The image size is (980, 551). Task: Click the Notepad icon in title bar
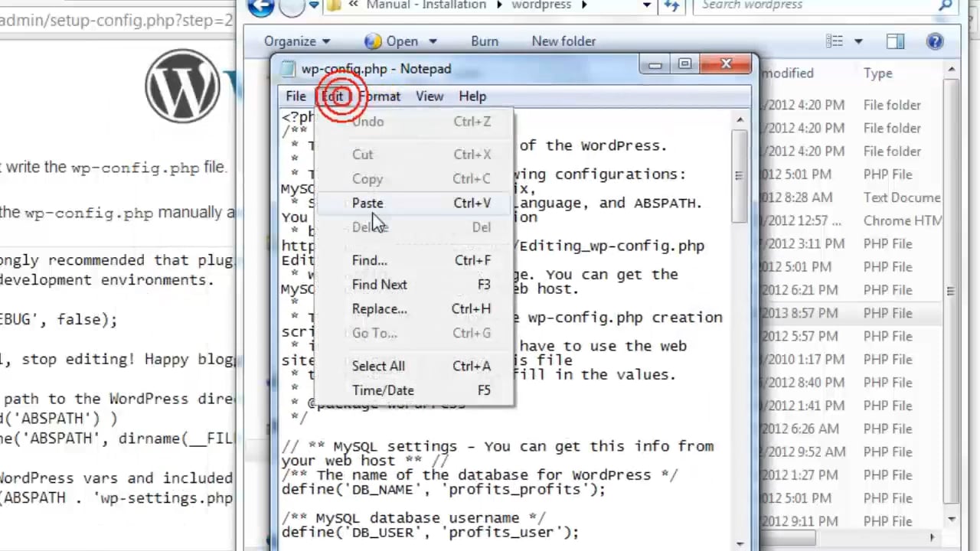[x=288, y=69]
